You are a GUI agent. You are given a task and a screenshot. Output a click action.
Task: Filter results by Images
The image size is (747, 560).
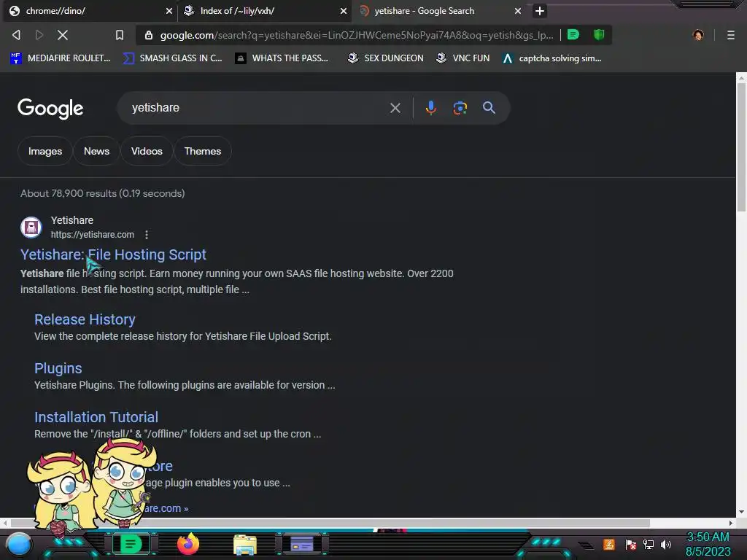(45, 151)
